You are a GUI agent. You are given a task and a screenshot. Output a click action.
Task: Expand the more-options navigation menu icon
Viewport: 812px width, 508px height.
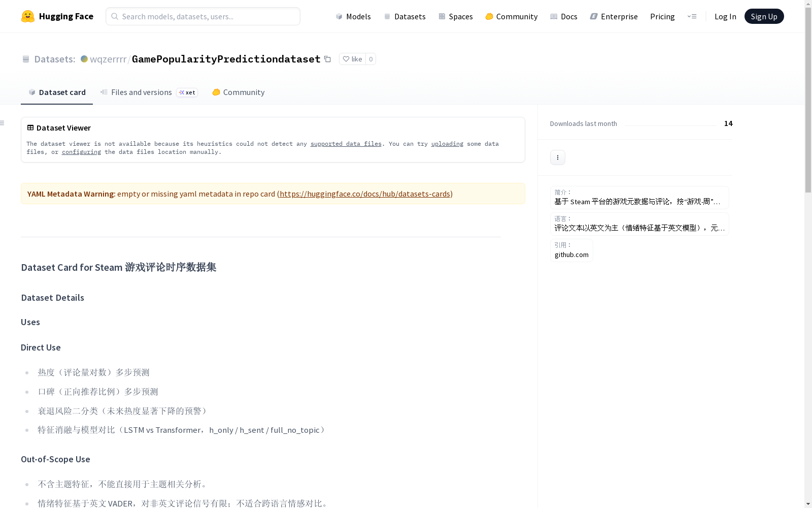tap(692, 16)
